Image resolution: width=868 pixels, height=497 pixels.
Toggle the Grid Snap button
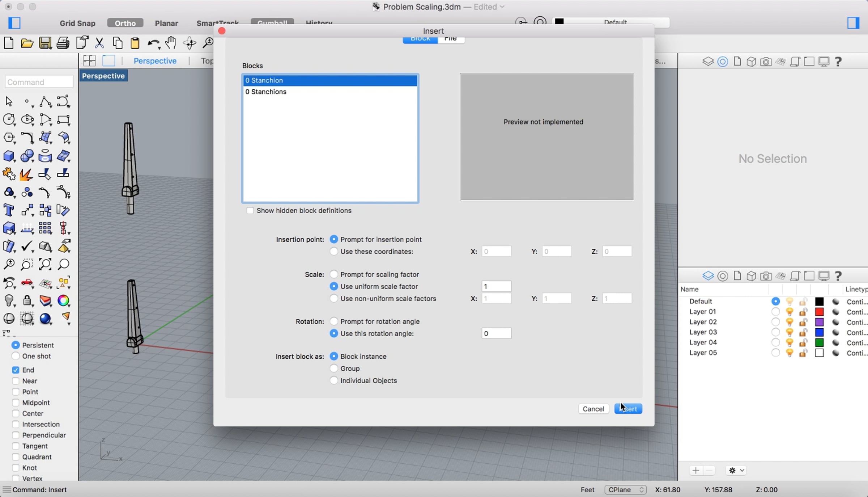pos(77,23)
